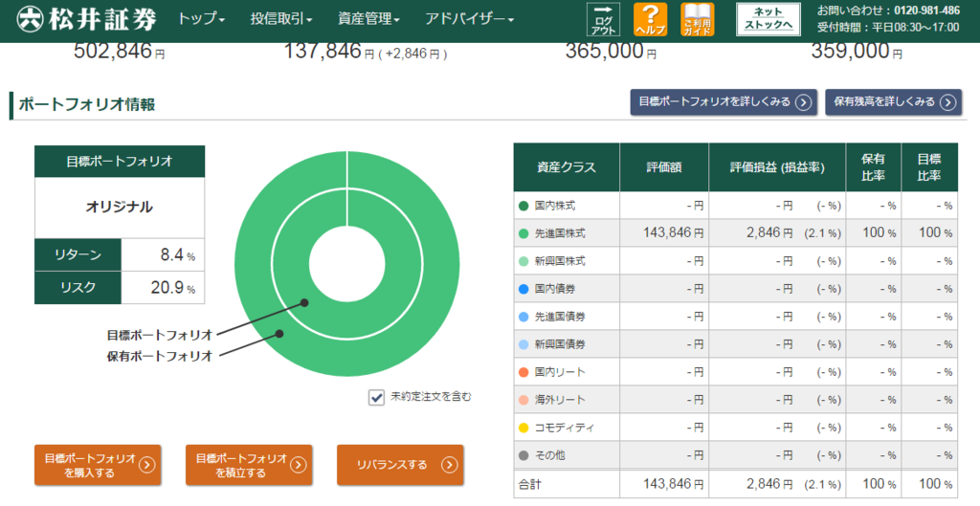Go to ネットストックへ button
This screenshot has width=980, height=506.
(x=768, y=19)
